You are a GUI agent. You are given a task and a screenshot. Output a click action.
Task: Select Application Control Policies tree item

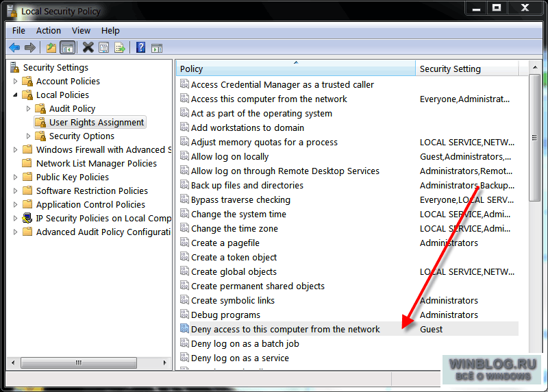(90, 204)
